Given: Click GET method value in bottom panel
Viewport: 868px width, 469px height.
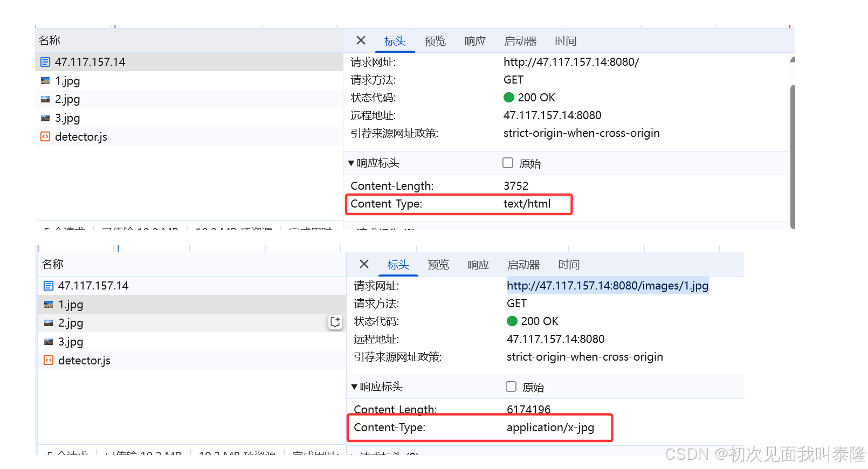Looking at the screenshot, I should click(516, 304).
